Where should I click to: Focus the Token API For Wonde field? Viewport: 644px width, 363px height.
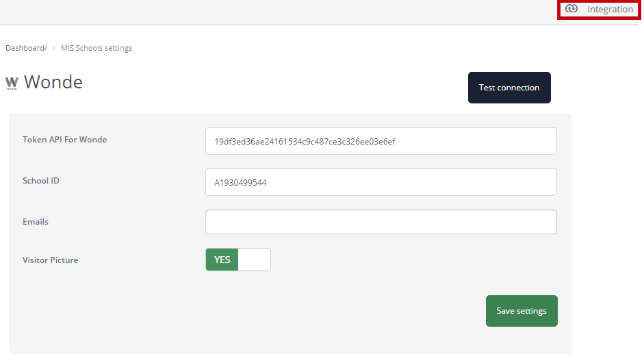point(381,141)
